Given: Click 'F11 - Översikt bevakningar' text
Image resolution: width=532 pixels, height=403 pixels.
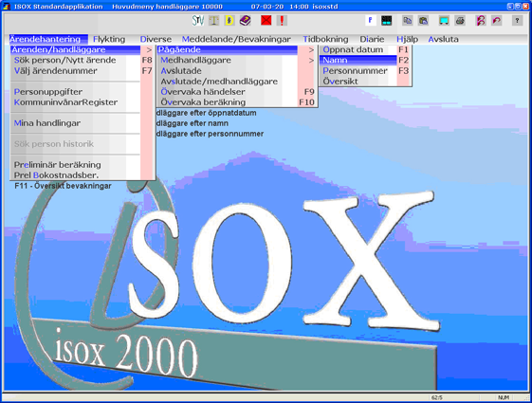Looking at the screenshot, I should tap(63, 186).
